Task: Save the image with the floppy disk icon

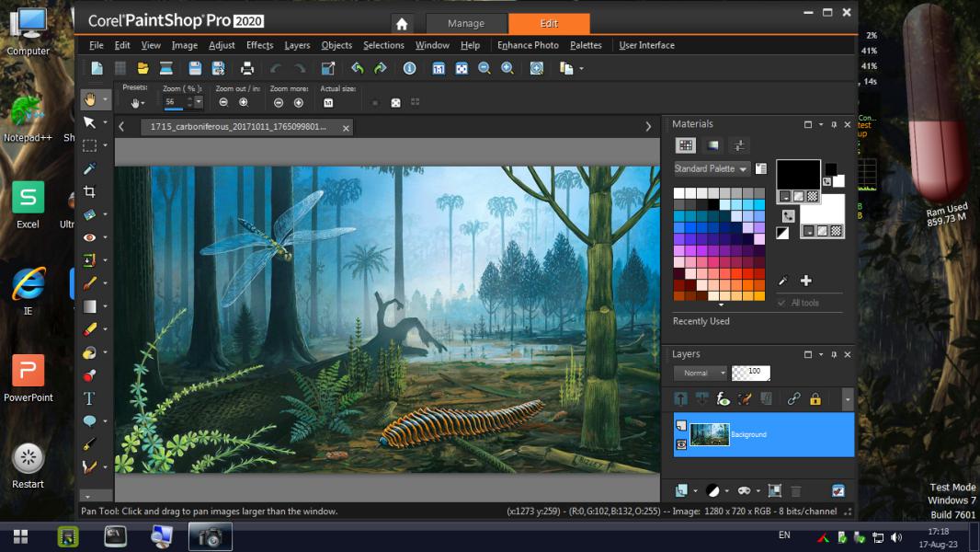Action: [x=195, y=68]
